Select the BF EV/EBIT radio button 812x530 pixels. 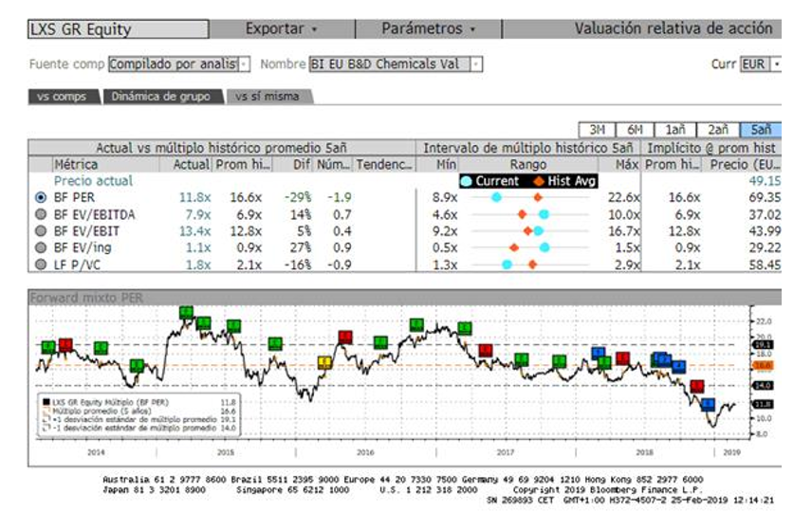coord(41,230)
